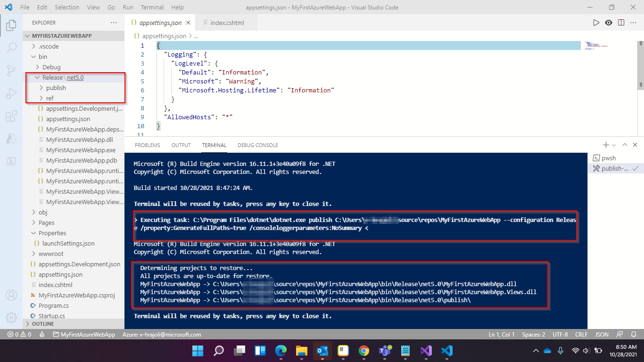Expand the publish folder
The image size is (644, 362).
pyautogui.click(x=74, y=88)
